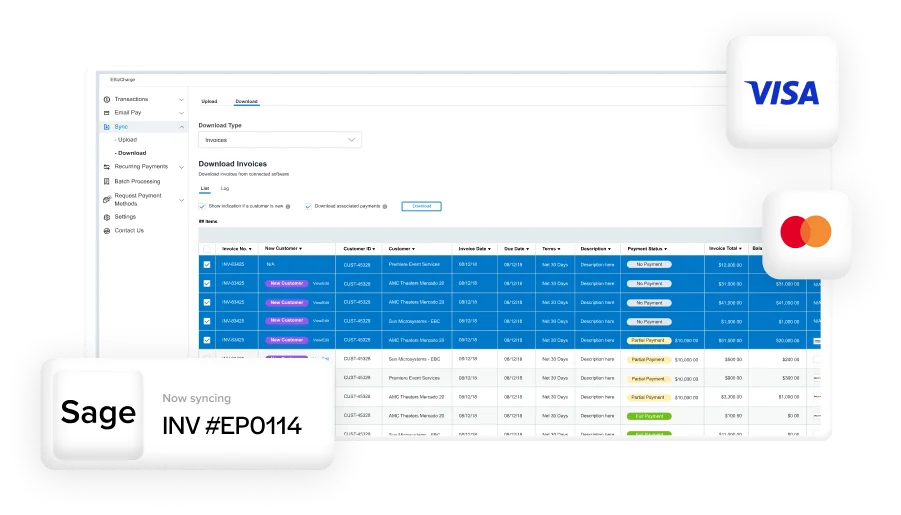Toggle 'Show indication if a customer is new'
This screenshot has width=901, height=515.
tap(202, 206)
